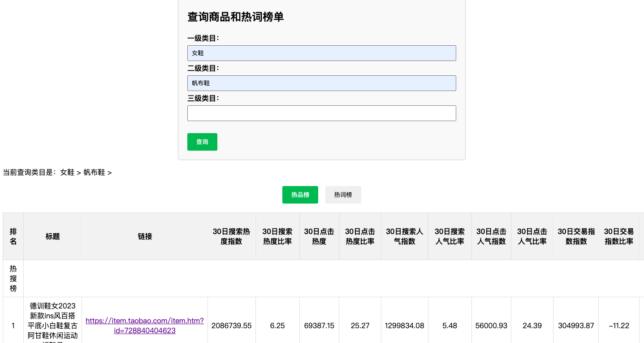Click the 一级类目 input containing 女鞋
The width and height of the screenshot is (644, 343).
click(x=321, y=53)
